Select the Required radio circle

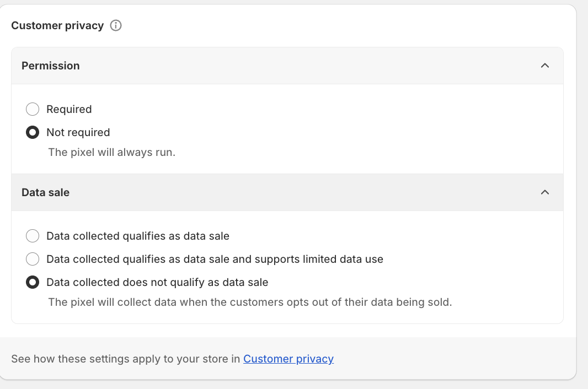(x=33, y=109)
